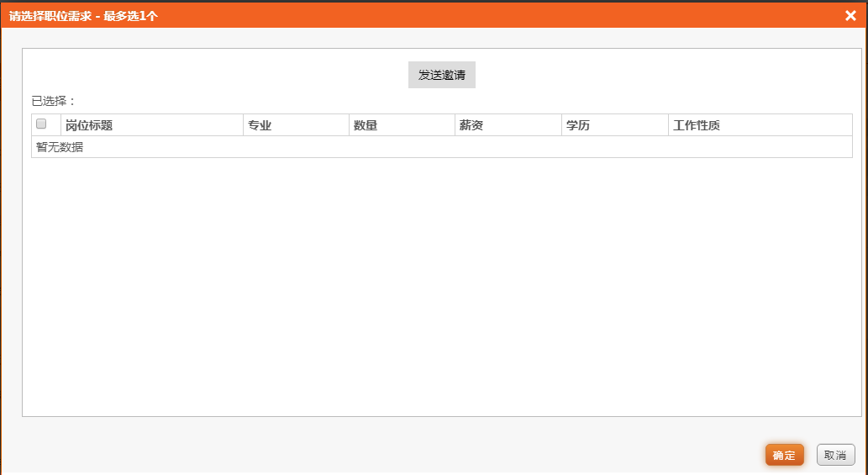The width and height of the screenshot is (868, 475).
Task: Click the 工作性质 column header
Action: (697, 125)
